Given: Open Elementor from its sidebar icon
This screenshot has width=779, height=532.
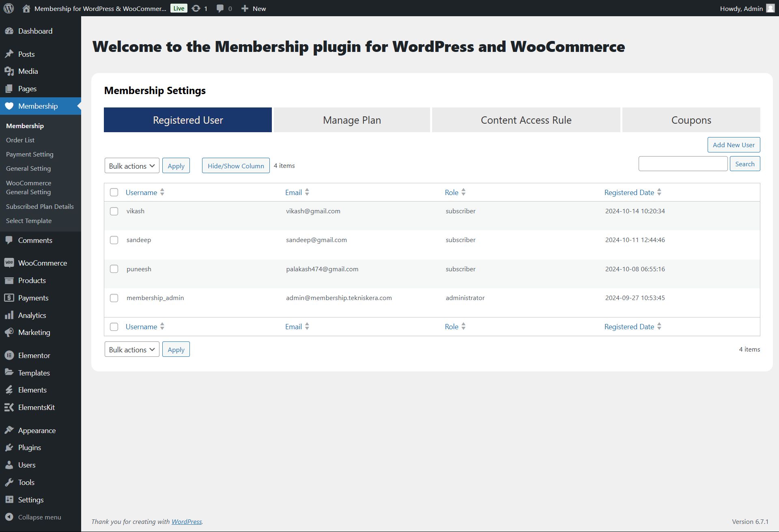Looking at the screenshot, I should tap(9, 355).
